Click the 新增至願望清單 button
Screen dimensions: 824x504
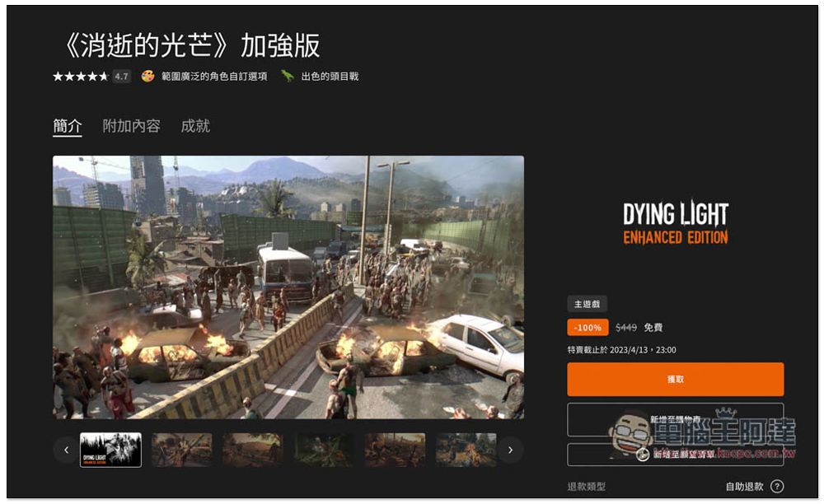pos(676,455)
